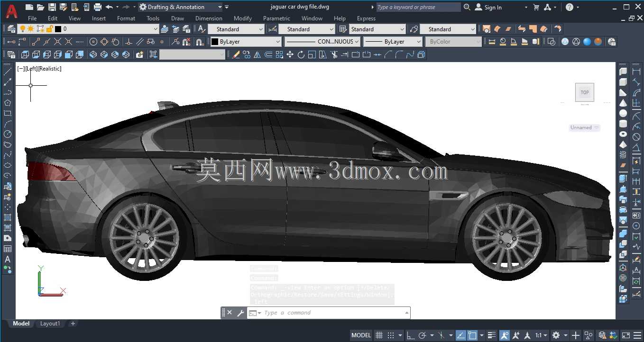
Task: Switch to the Layout1 tab
Action: [50, 324]
